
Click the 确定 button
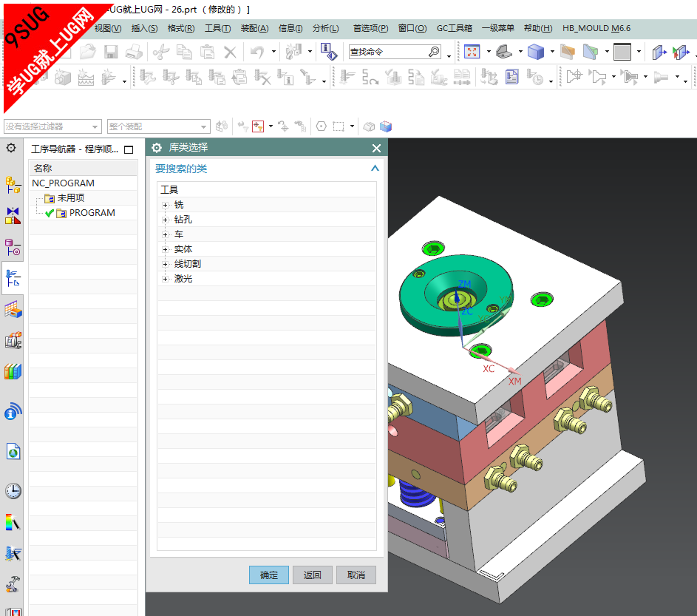point(269,575)
